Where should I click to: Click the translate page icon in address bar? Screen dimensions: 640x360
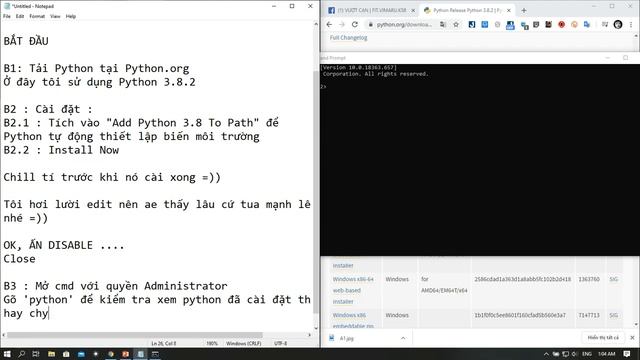coord(443,24)
